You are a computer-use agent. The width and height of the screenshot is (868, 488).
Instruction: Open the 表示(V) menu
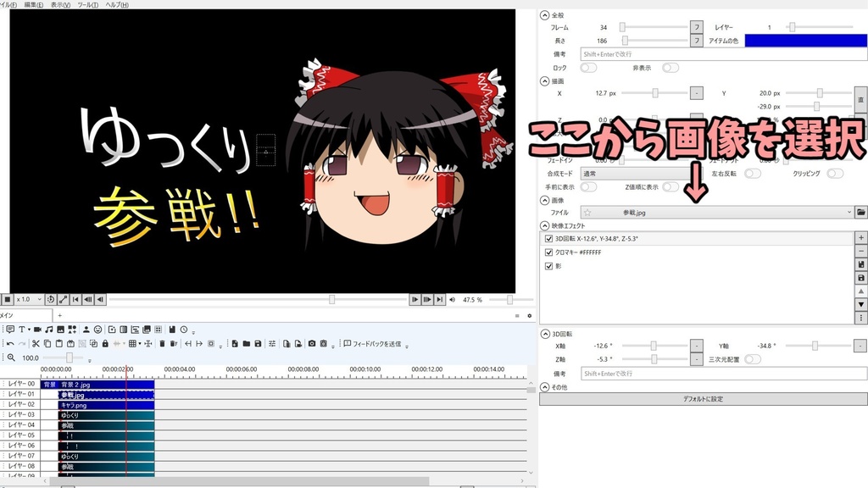[x=60, y=4]
